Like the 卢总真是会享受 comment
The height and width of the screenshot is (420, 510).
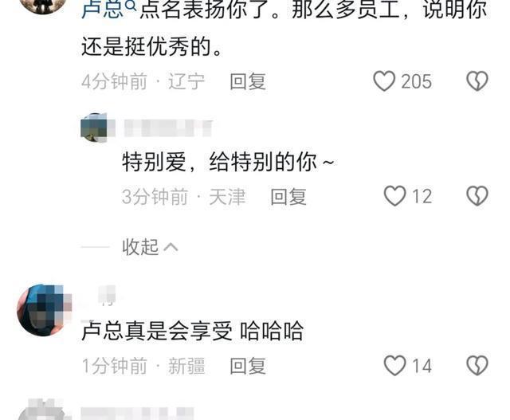[394, 366]
